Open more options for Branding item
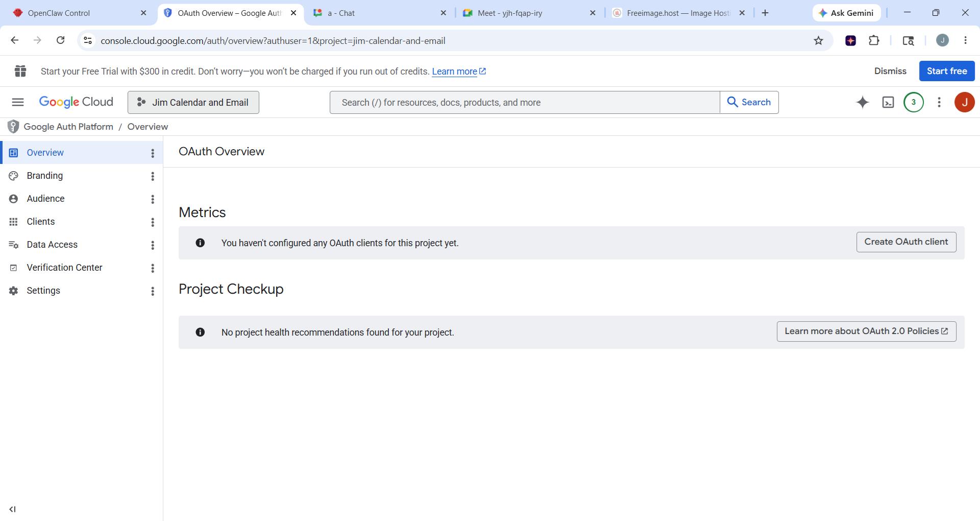This screenshot has height=521, width=980. (153, 176)
